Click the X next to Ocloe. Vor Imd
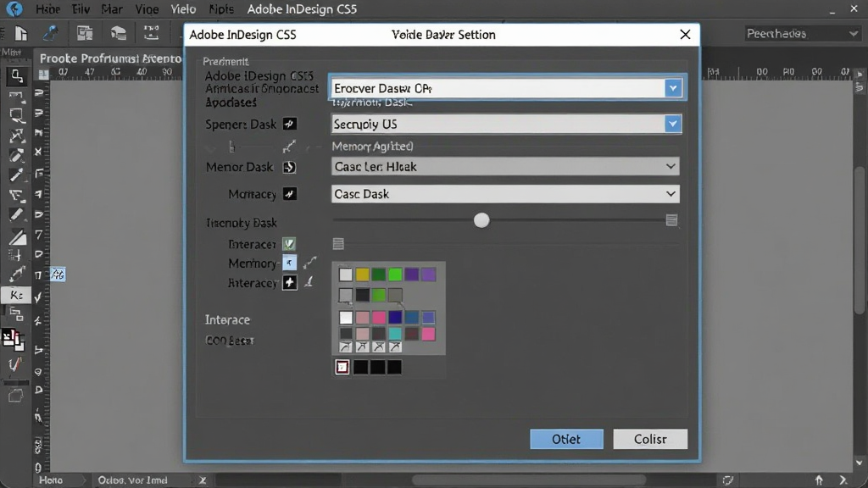The image size is (868, 488). 203,480
